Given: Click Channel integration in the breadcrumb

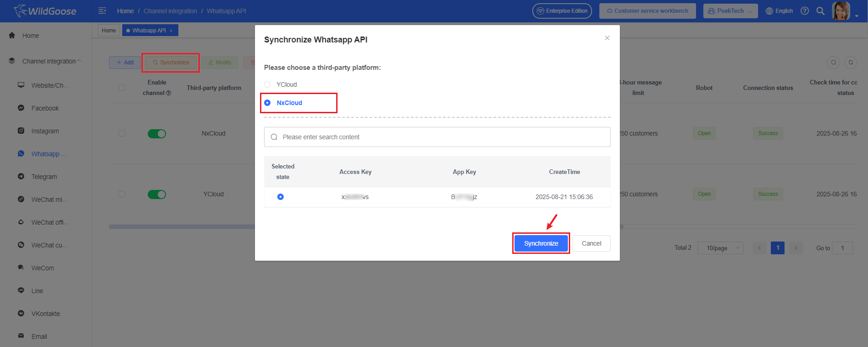Looking at the screenshot, I should coord(170,11).
